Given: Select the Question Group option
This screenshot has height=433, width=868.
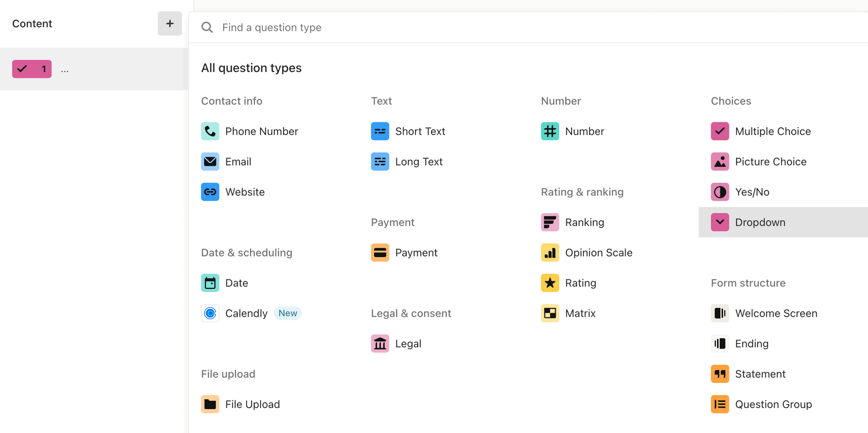Looking at the screenshot, I should [x=773, y=404].
